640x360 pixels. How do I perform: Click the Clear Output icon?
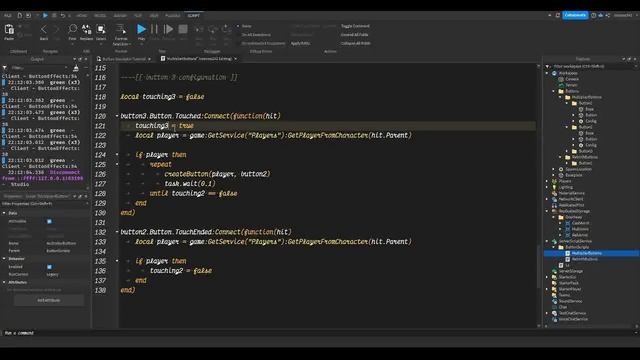click(76, 68)
